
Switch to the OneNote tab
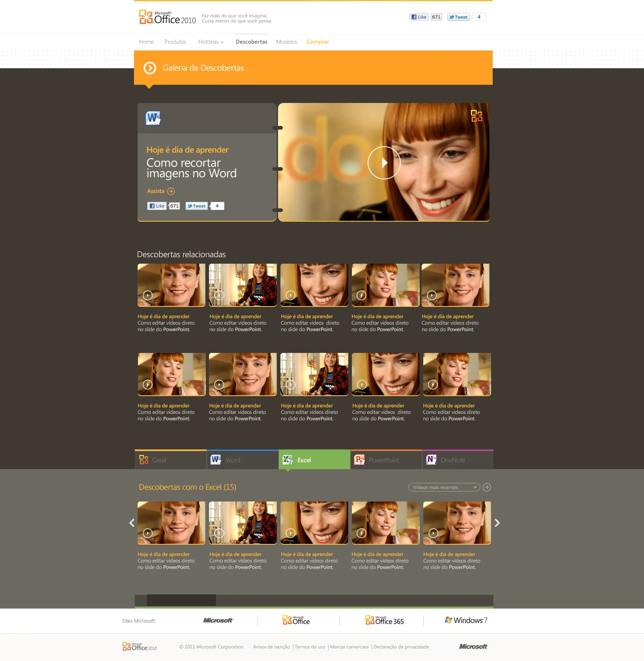point(458,460)
